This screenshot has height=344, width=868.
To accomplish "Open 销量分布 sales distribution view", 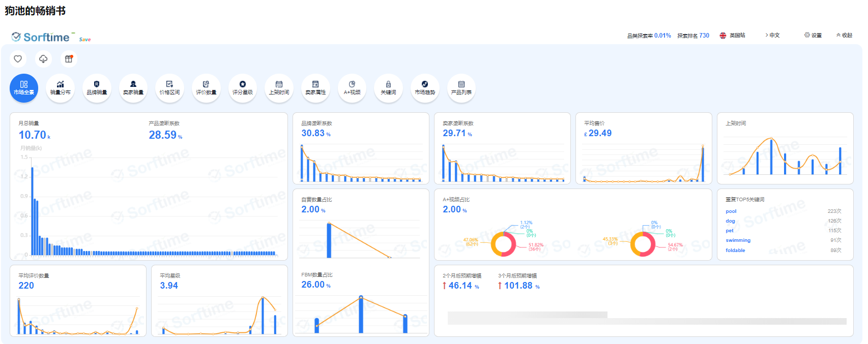I will (60, 88).
